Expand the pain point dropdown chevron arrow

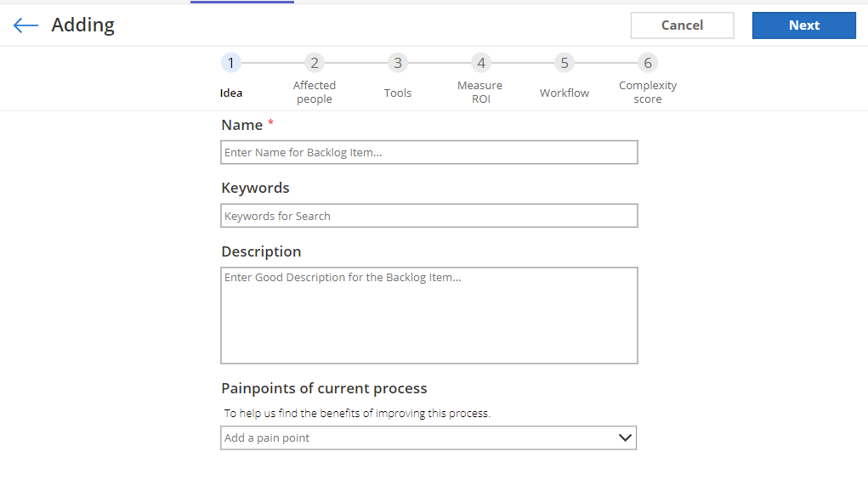click(625, 438)
